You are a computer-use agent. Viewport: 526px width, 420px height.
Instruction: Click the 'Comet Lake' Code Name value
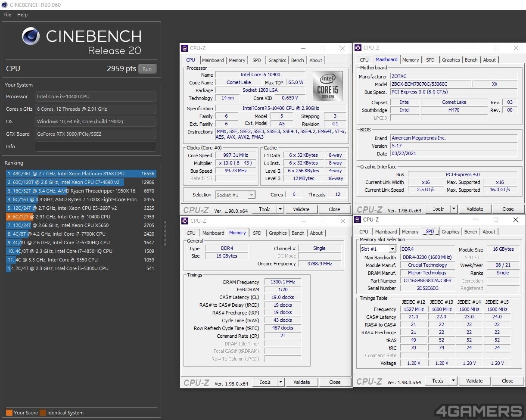tap(239, 83)
